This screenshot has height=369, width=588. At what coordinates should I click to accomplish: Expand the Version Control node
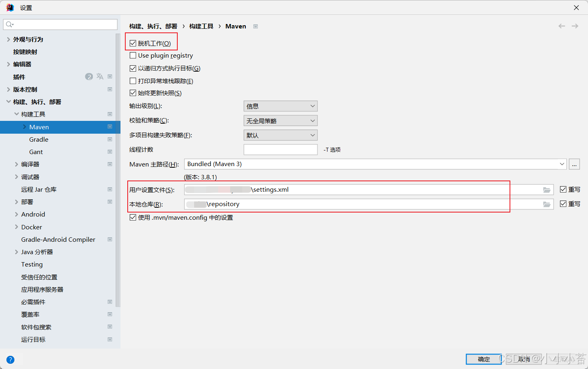(8, 89)
